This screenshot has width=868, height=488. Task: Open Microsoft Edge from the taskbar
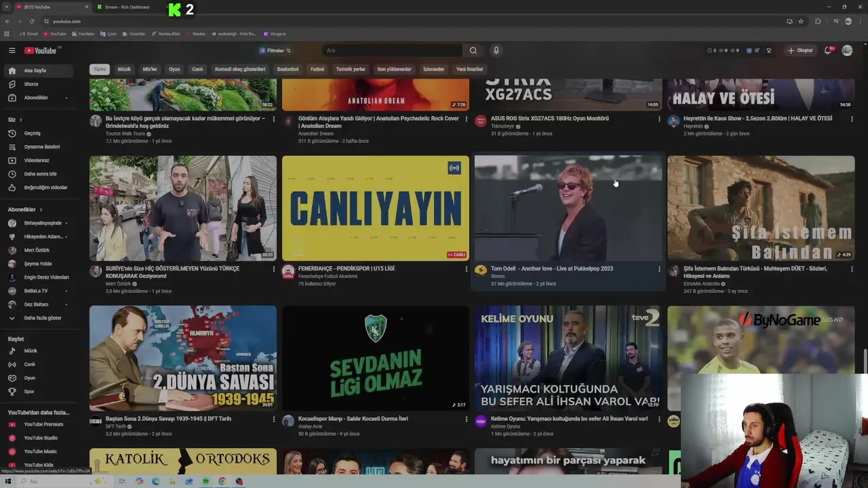pos(155,481)
